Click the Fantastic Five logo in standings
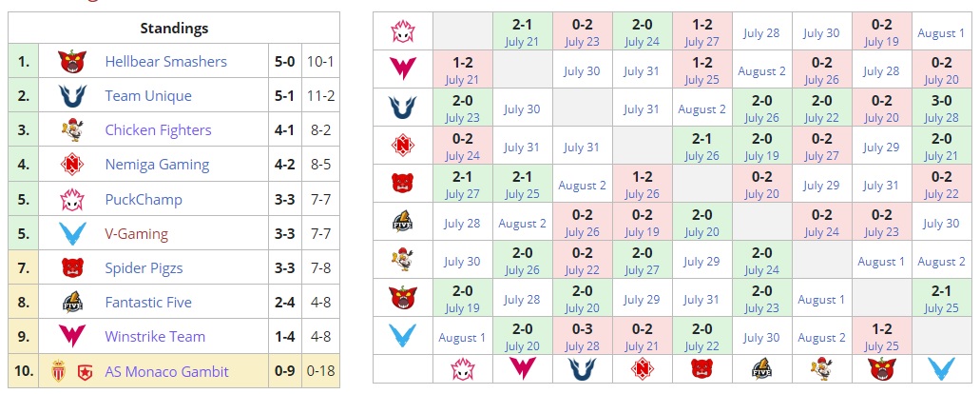This screenshot has height=394, width=980. (x=72, y=303)
